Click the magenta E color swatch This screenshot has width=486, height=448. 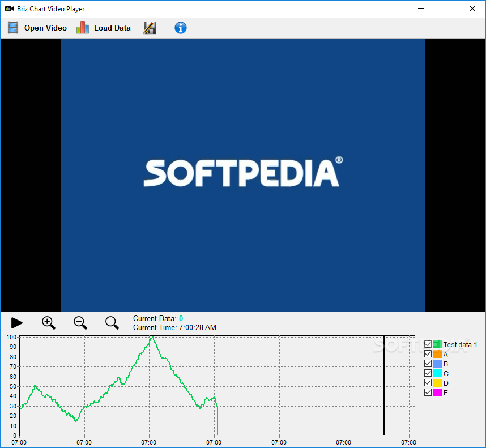point(438,392)
